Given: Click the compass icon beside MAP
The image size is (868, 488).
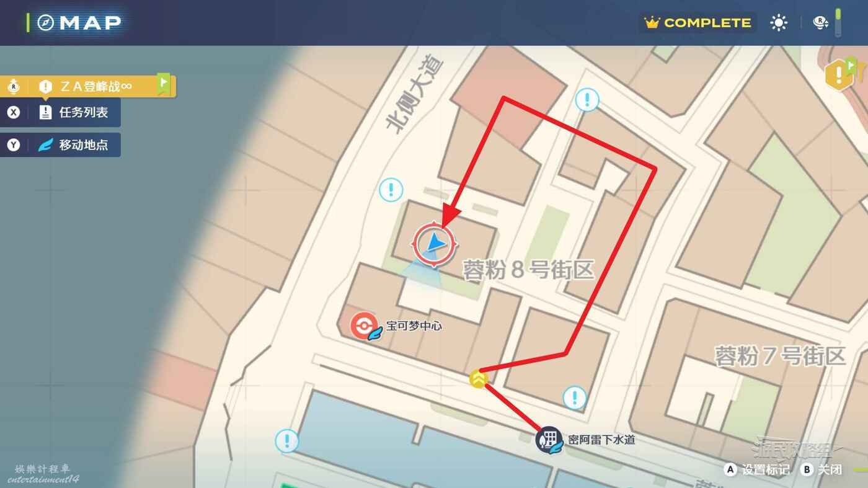Looking at the screenshot, I should pos(46,23).
